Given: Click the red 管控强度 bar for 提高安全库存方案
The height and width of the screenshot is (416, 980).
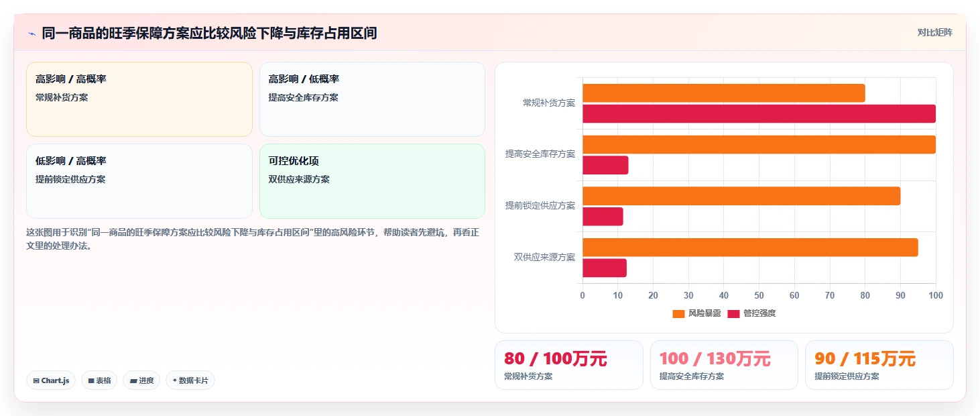Looking at the screenshot, I should click(x=605, y=165).
